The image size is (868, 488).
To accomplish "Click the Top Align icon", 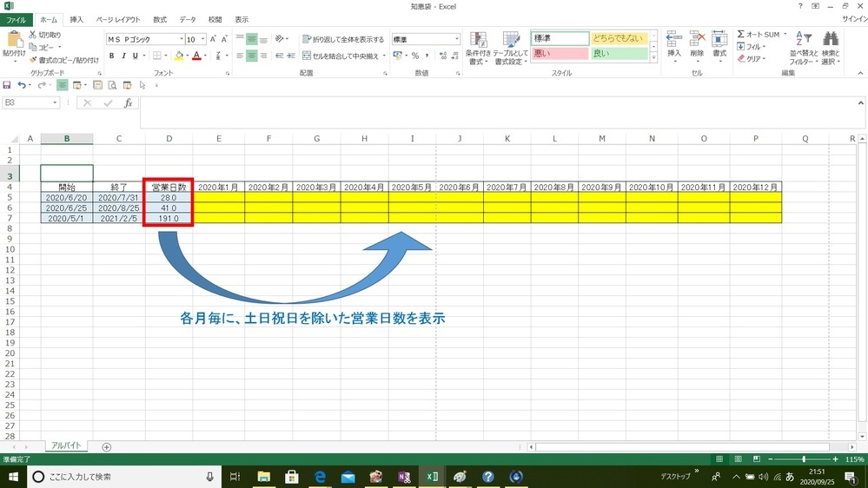I will 240,39.
